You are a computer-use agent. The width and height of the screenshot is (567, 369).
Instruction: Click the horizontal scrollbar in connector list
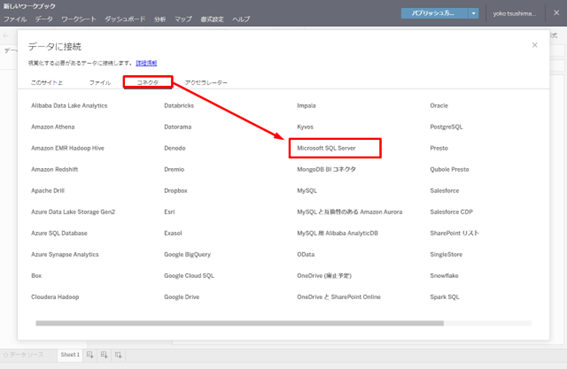(240, 323)
